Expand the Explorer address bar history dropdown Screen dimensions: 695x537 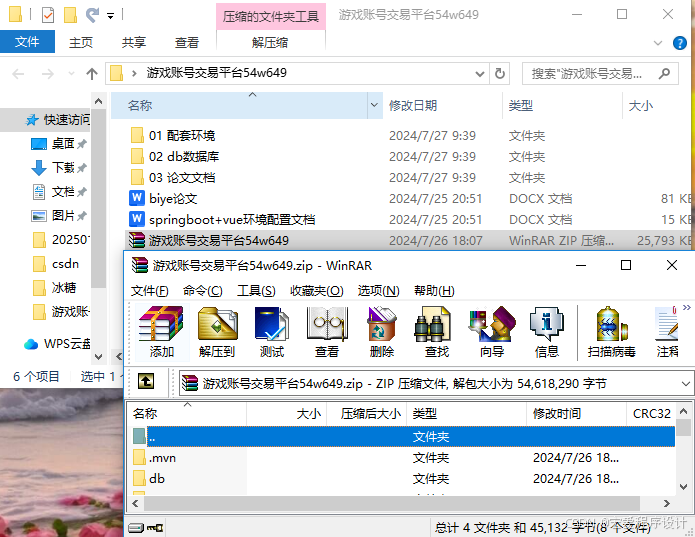click(479, 74)
